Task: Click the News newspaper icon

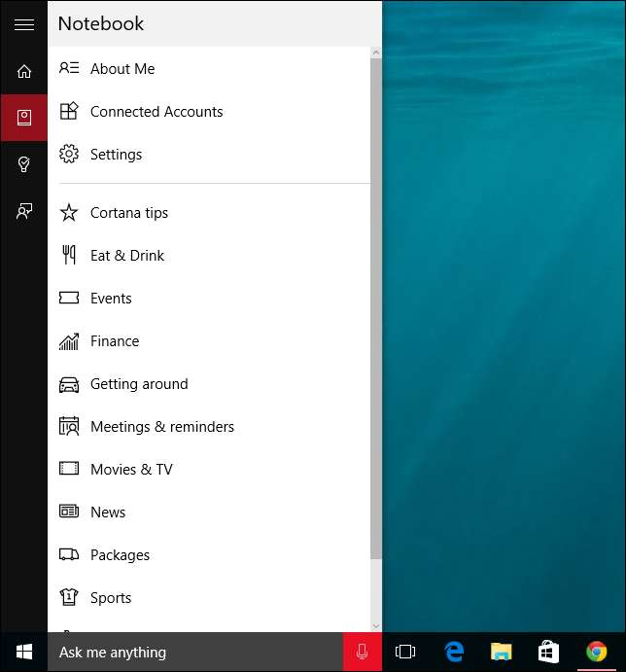Action: (69, 512)
